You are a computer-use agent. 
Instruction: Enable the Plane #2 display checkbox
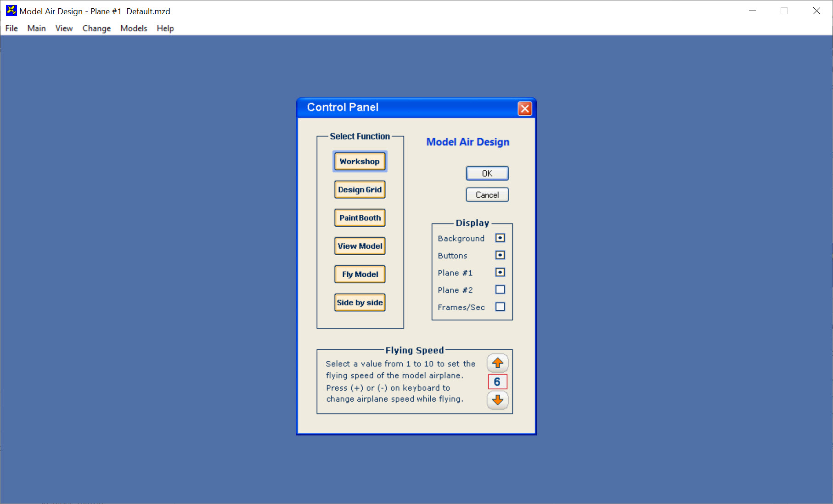[x=500, y=290]
